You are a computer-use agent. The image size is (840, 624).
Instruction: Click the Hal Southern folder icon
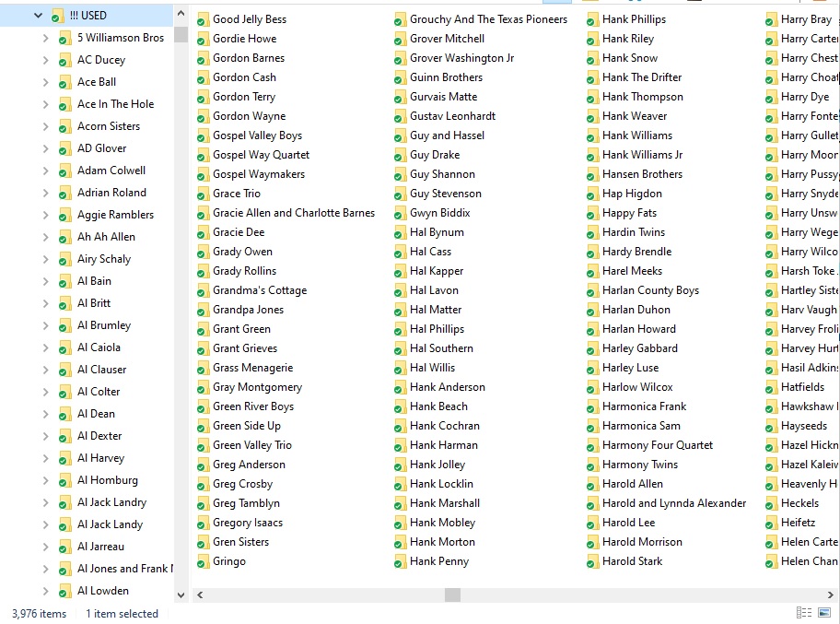pos(400,348)
